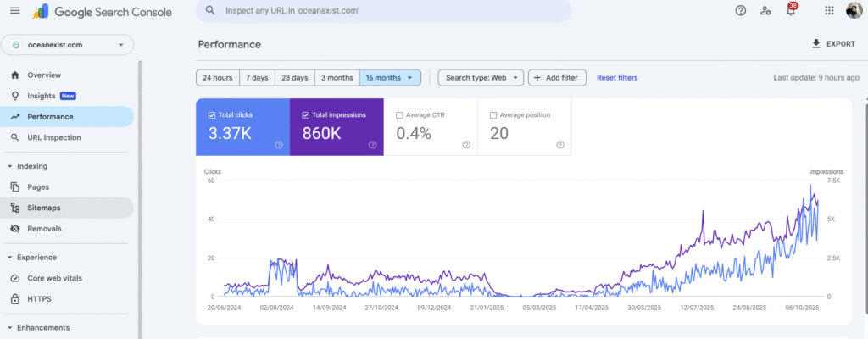Enable the Average CTR checkbox

(399, 114)
